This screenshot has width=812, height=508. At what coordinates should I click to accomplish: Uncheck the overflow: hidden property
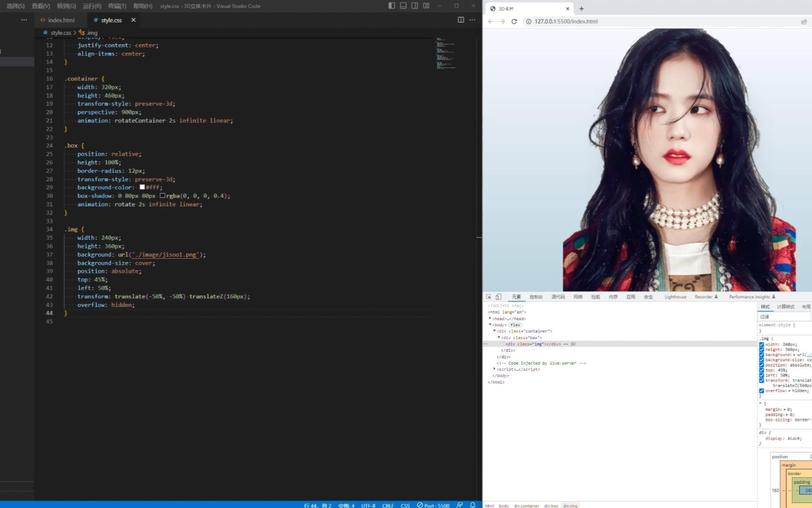pos(762,391)
